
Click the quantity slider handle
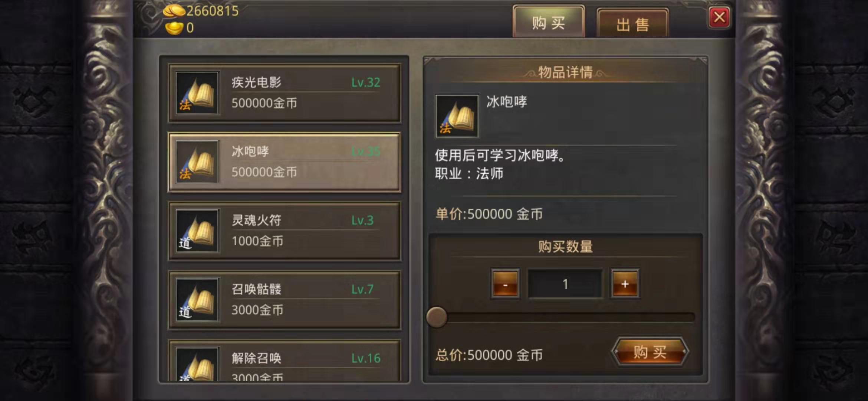pos(437,317)
